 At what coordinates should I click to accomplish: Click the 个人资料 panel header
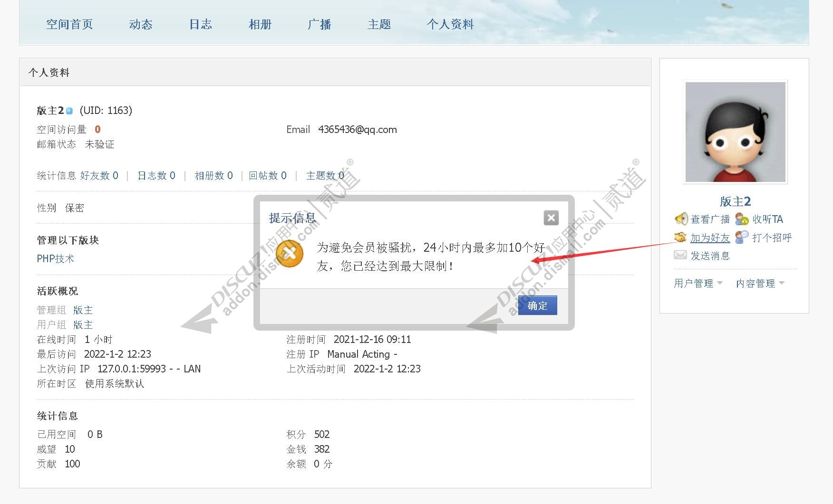[335, 72]
